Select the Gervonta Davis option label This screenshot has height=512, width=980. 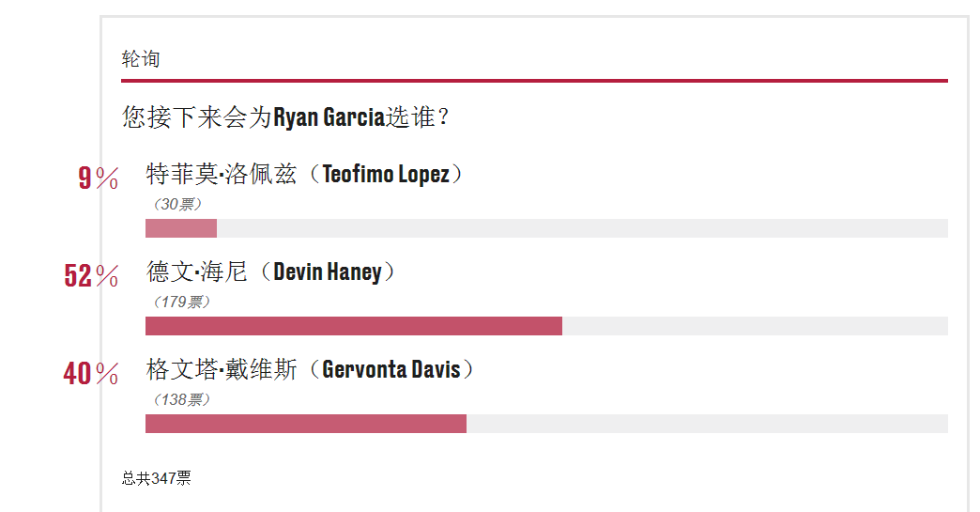click(311, 369)
